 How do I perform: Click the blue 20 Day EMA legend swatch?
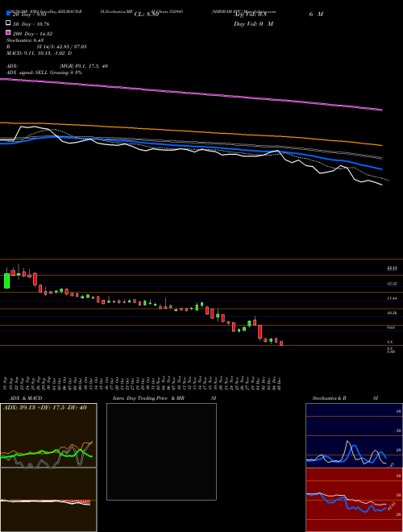[8, 14]
